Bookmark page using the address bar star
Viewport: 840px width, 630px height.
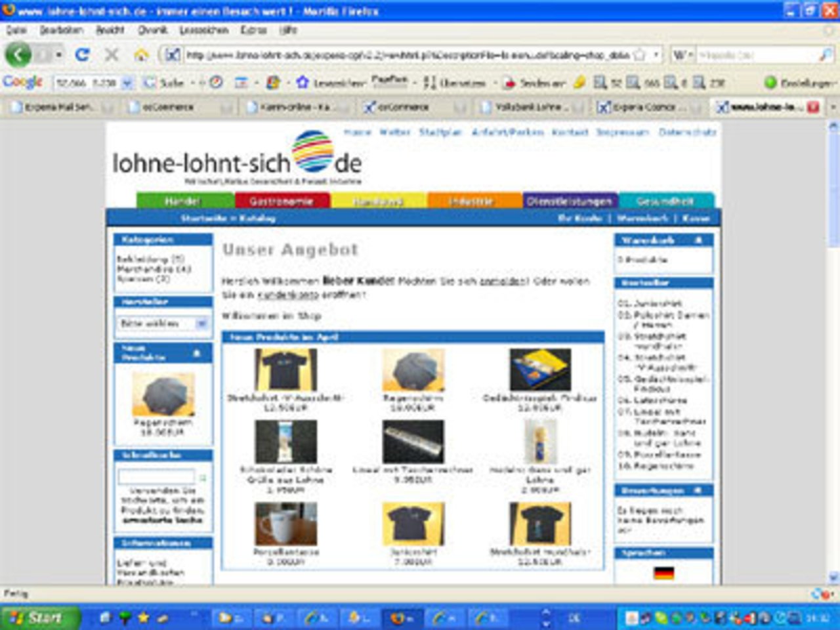[x=639, y=55]
